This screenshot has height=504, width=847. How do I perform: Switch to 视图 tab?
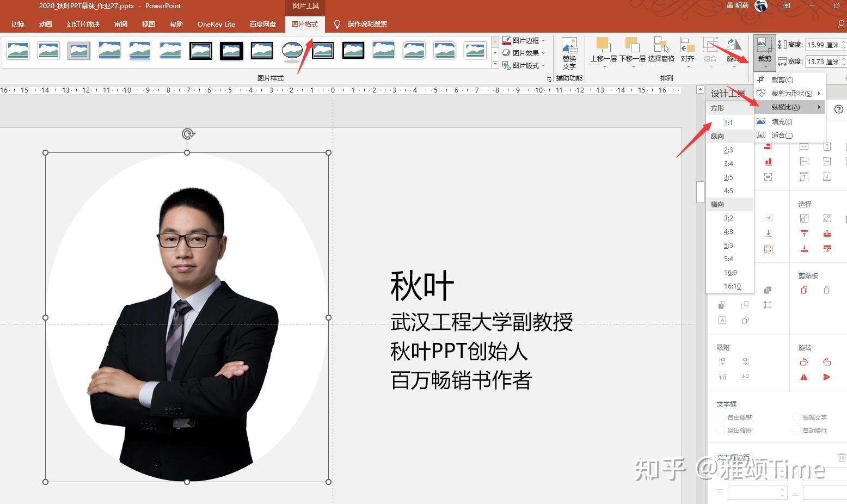click(x=148, y=24)
